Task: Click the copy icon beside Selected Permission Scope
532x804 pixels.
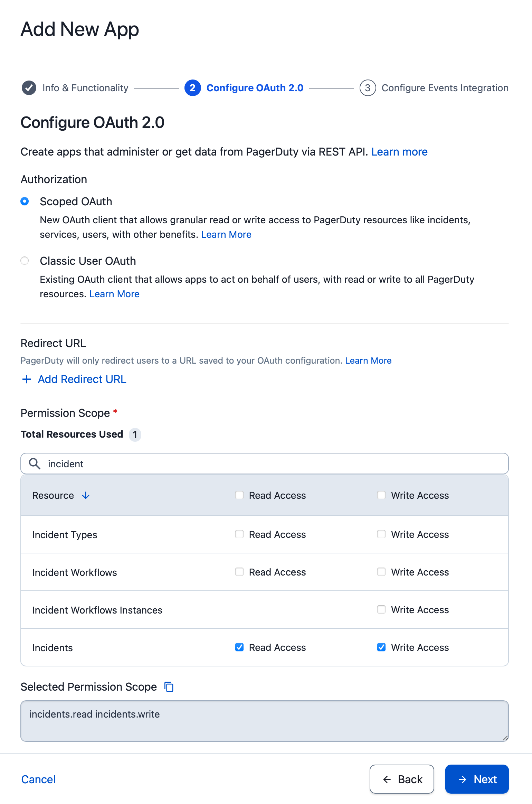Action: pyautogui.click(x=169, y=687)
